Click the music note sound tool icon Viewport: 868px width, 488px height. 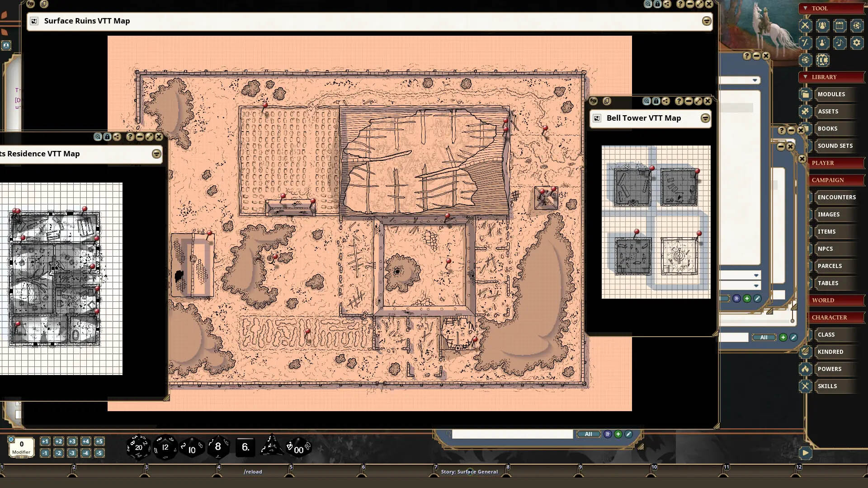[x=840, y=43]
